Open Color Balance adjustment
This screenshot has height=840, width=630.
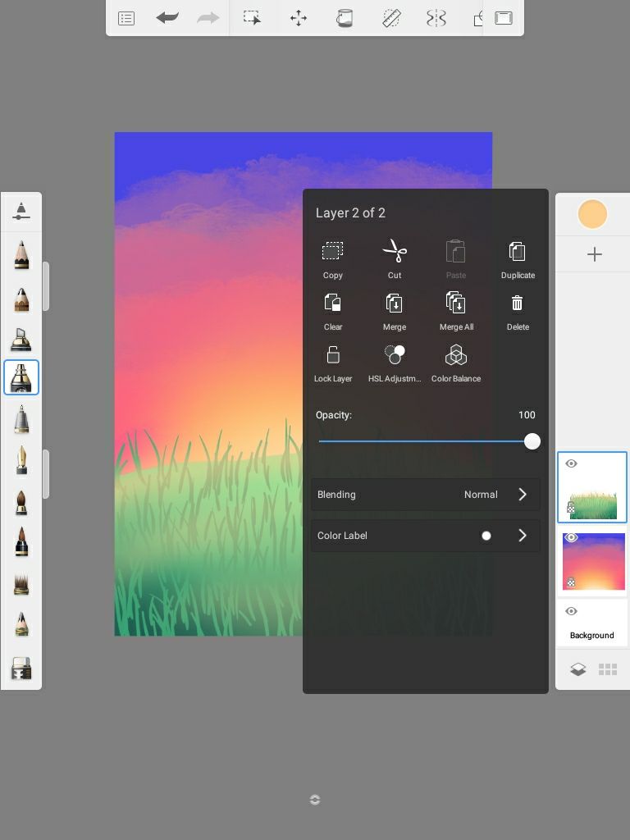(456, 363)
